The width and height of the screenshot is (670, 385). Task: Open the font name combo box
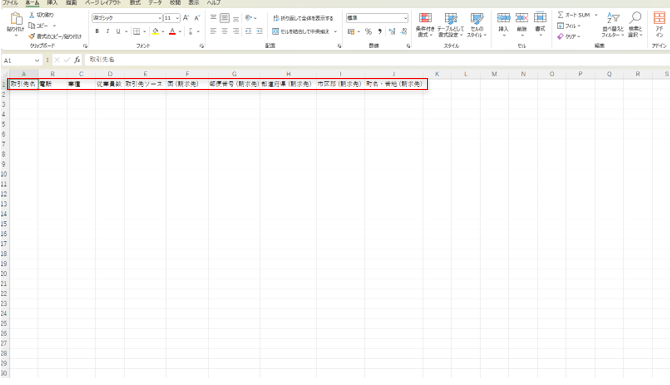[127, 18]
